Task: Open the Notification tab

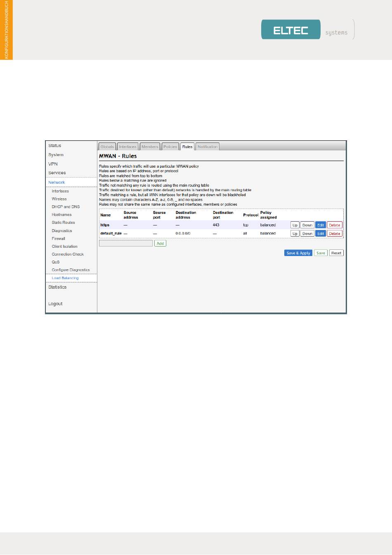Action: pos(207,147)
